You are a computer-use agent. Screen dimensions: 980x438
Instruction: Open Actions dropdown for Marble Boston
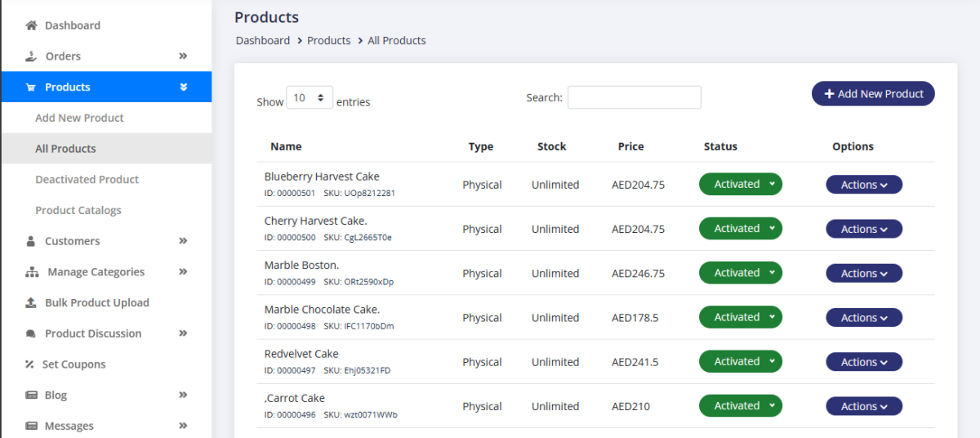coord(864,274)
